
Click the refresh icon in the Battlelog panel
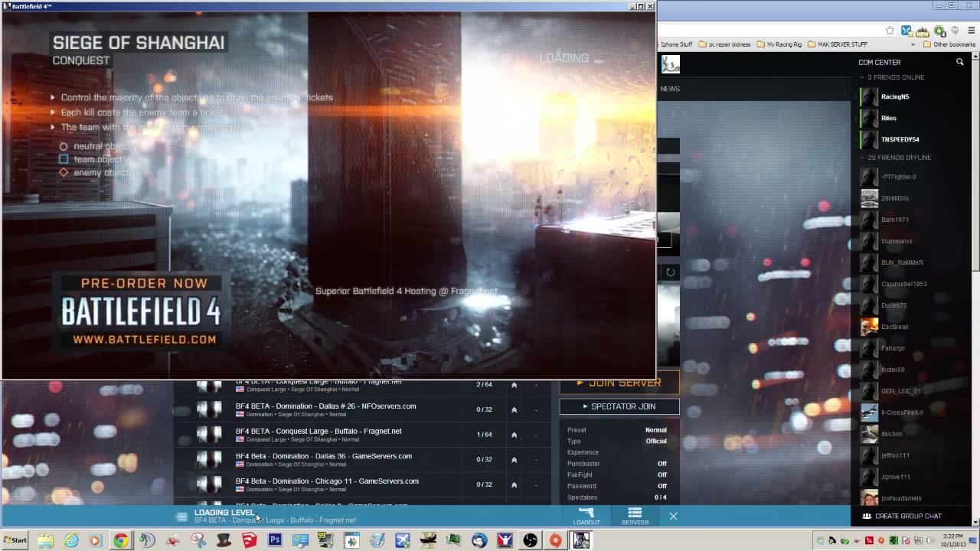670,272
